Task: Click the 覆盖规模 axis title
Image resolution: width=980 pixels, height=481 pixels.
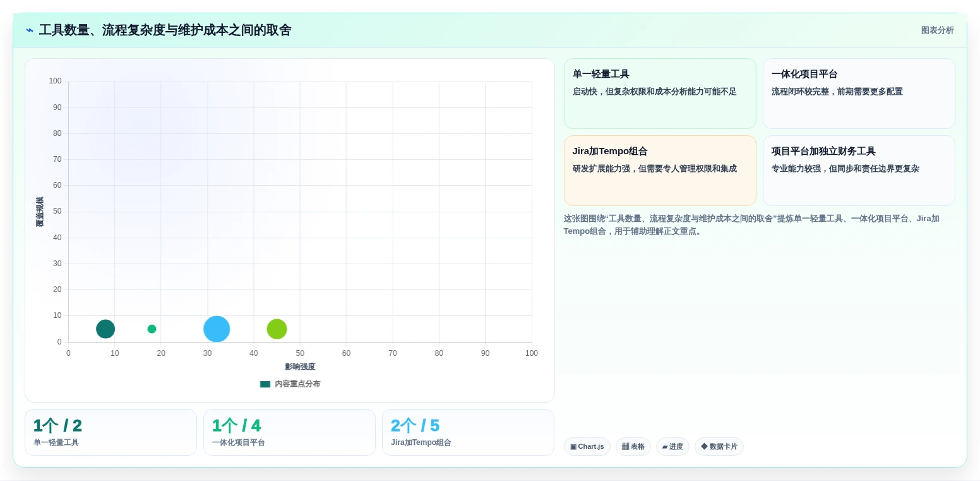Action: point(40,212)
